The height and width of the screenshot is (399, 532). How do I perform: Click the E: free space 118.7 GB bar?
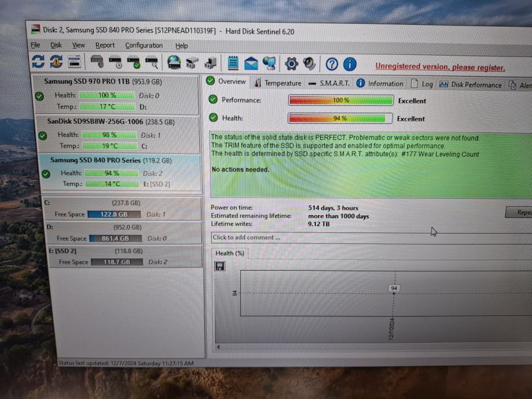[x=117, y=262]
